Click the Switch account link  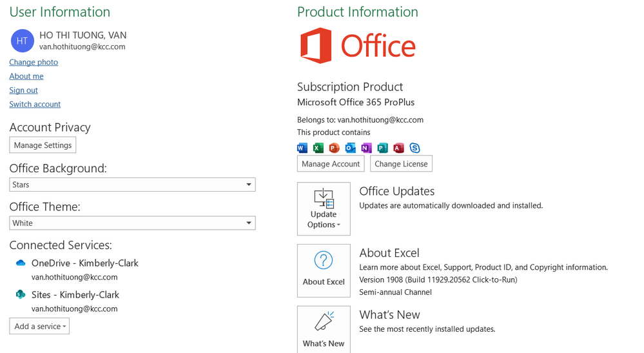click(x=35, y=104)
